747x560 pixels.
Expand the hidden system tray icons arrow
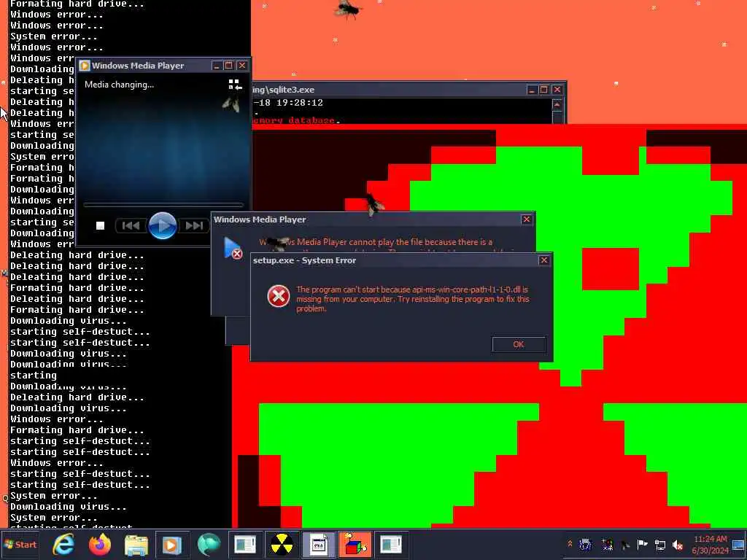point(570,544)
